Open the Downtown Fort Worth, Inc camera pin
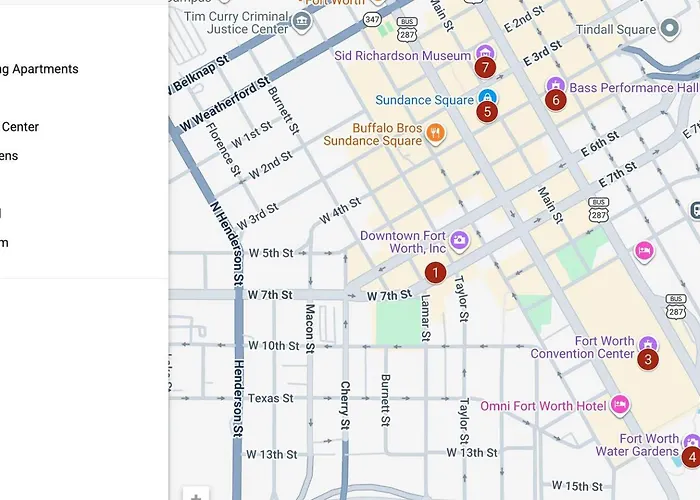 (x=459, y=241)
